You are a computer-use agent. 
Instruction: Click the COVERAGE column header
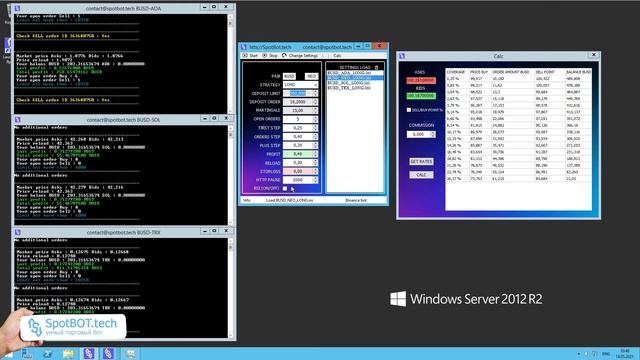pyautogui.click(x=456, y=72)
